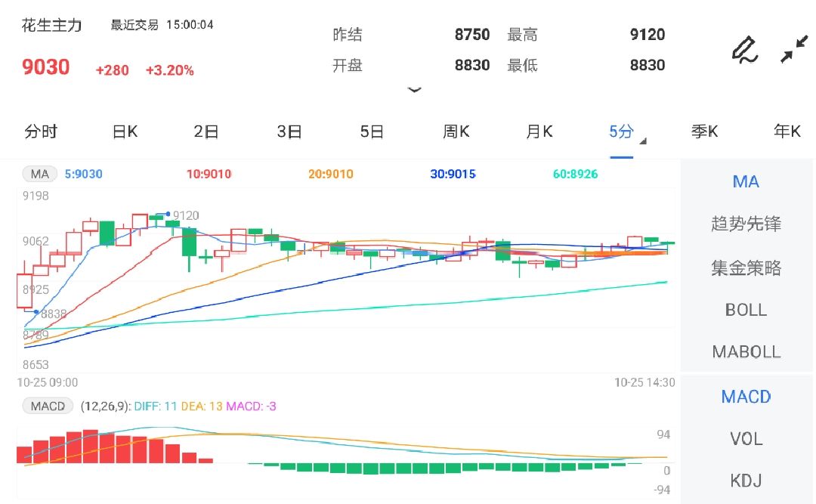Viewport: 816px width, 504px height.
Task: Open the 周K tab
Action: tap(456, 131)
